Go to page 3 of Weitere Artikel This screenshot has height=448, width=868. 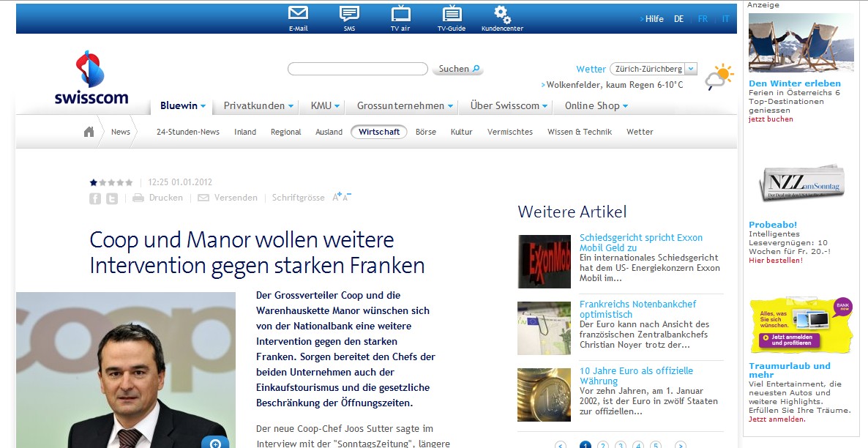(621, 444)
